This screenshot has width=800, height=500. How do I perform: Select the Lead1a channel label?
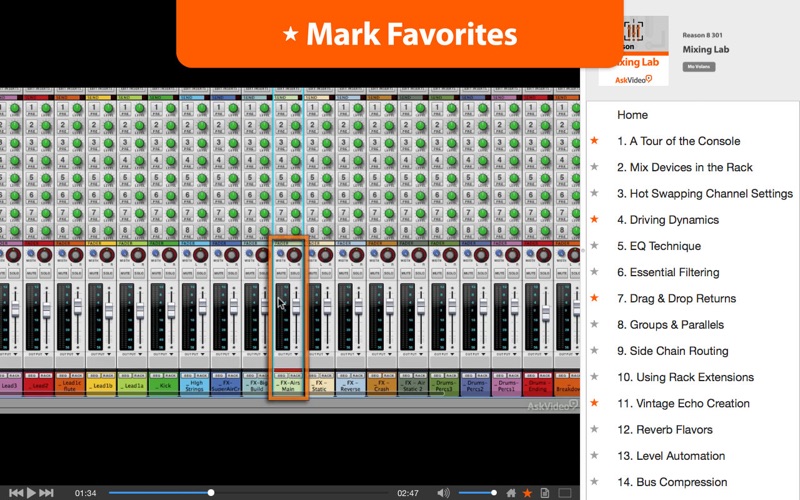pos(132,386)
